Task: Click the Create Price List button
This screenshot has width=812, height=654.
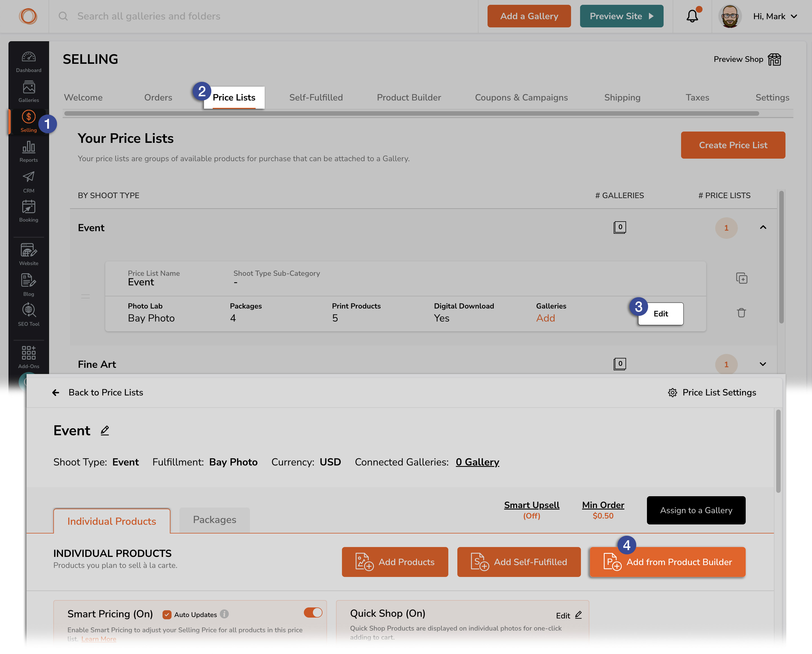Action: pyautogui.click(x=733, y=145)
